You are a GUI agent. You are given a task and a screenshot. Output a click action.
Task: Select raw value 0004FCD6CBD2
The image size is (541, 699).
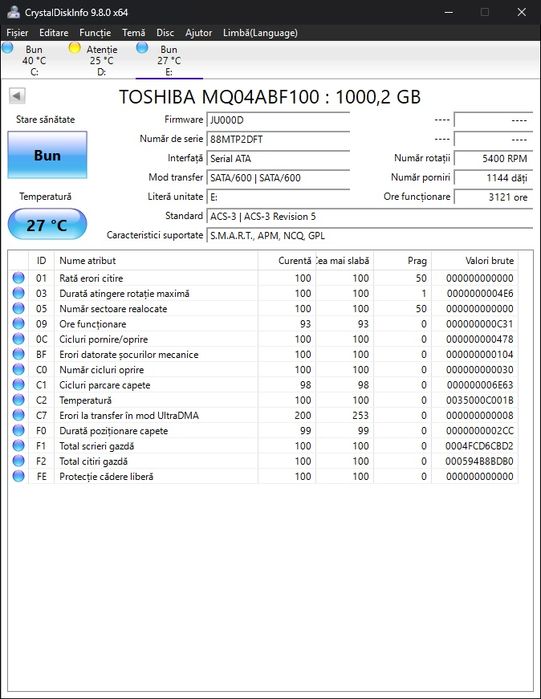[x=479, y=446]
